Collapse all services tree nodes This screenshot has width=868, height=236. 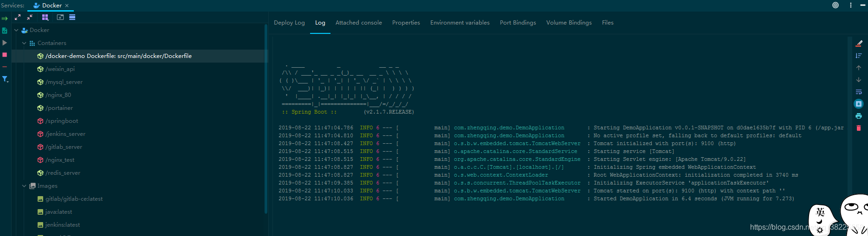click(30, 17)
